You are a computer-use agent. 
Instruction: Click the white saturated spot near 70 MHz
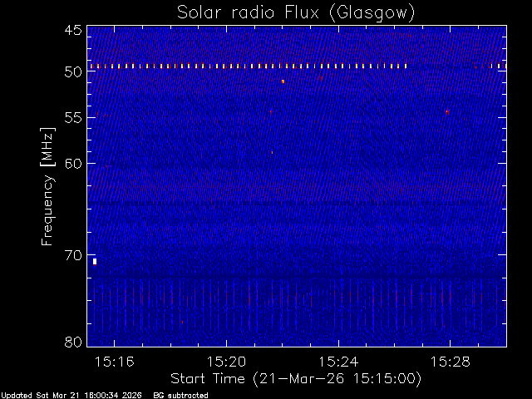tap(95, 261)
